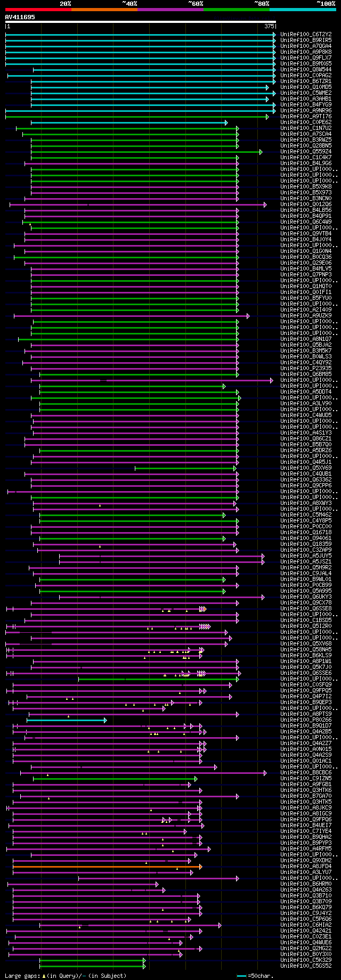Click UniRef100_B6HRM0 label
This screenshot has height=980, width=341.
pos(306,884)
